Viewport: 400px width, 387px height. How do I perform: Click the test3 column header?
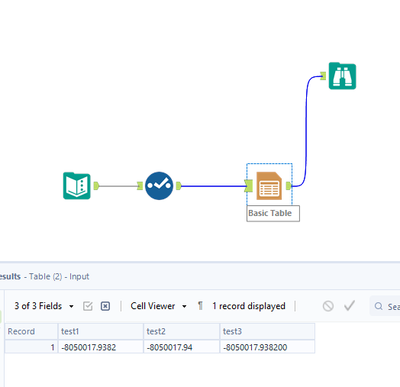pyautogui.click(x=267, y=332)
